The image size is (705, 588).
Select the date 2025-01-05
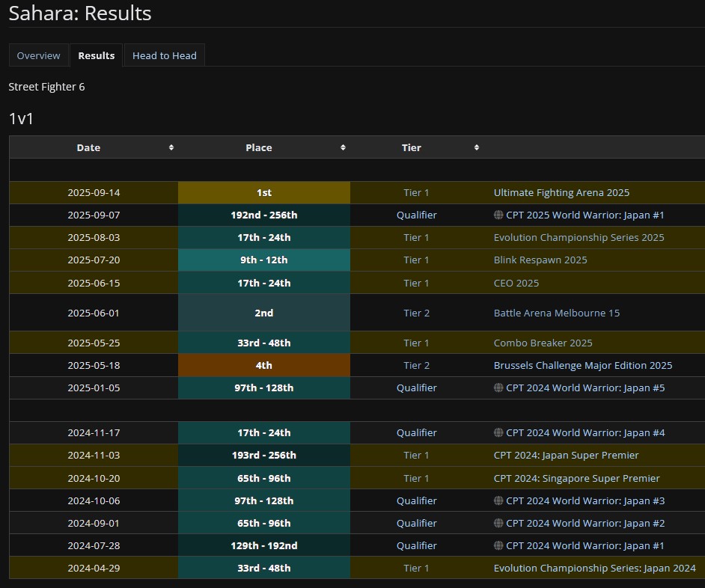coord(94,388)
